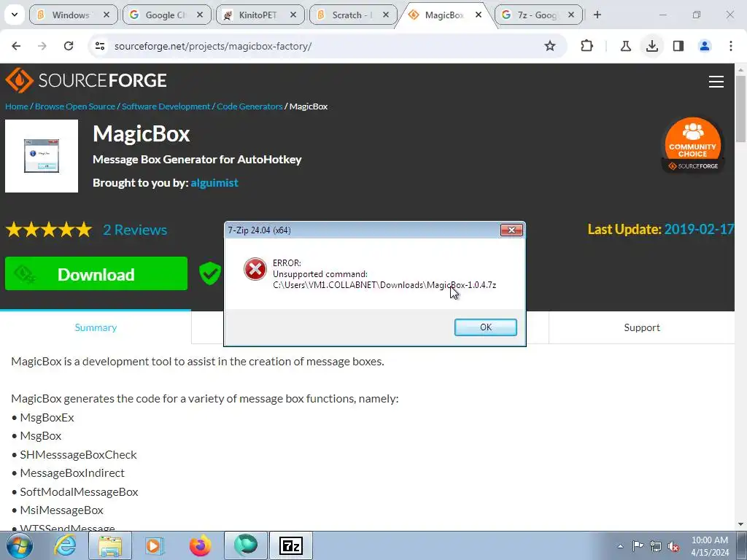Image resolution: width=747 pixels, height=560 pixels.
Task: Click the taskbar clock 10:00 AM
Action: tap(710, 540)
